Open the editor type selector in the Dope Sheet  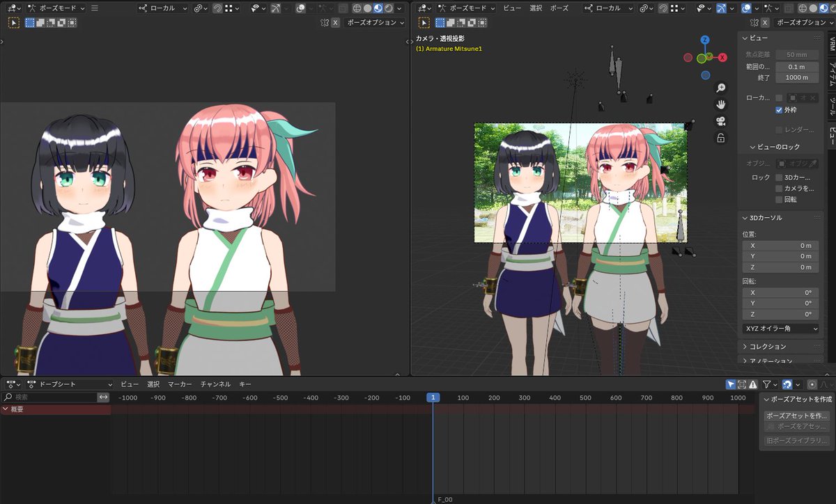pyautogui.click(x=11, y=384)
